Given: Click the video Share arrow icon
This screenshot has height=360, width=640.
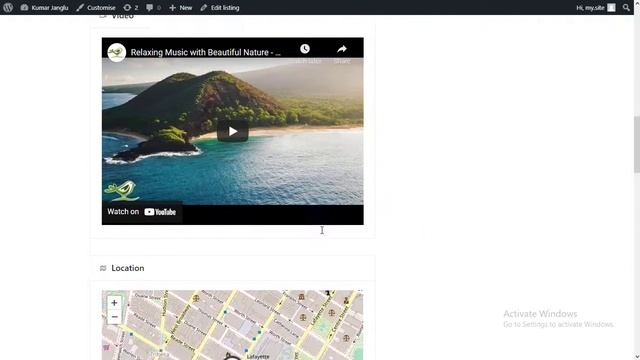Looking at the screenshot, I should (x=342, y=49).
